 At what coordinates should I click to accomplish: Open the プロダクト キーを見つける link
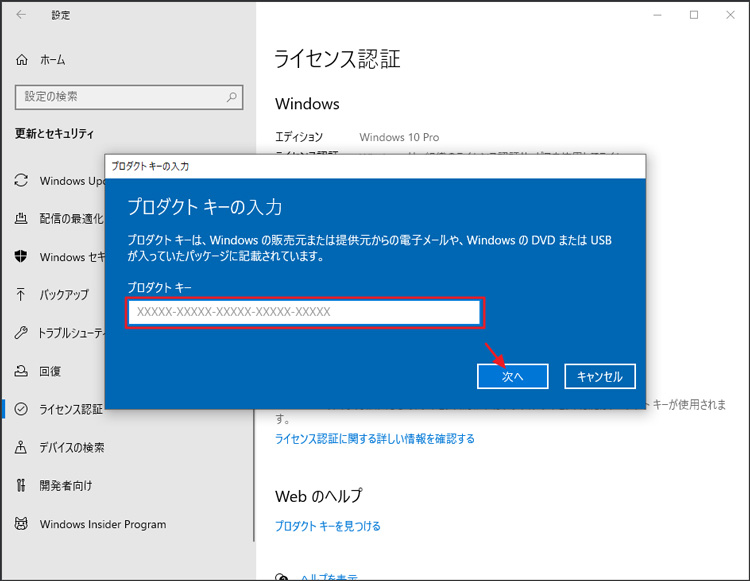pyautogui.click(x=328, y=526)
